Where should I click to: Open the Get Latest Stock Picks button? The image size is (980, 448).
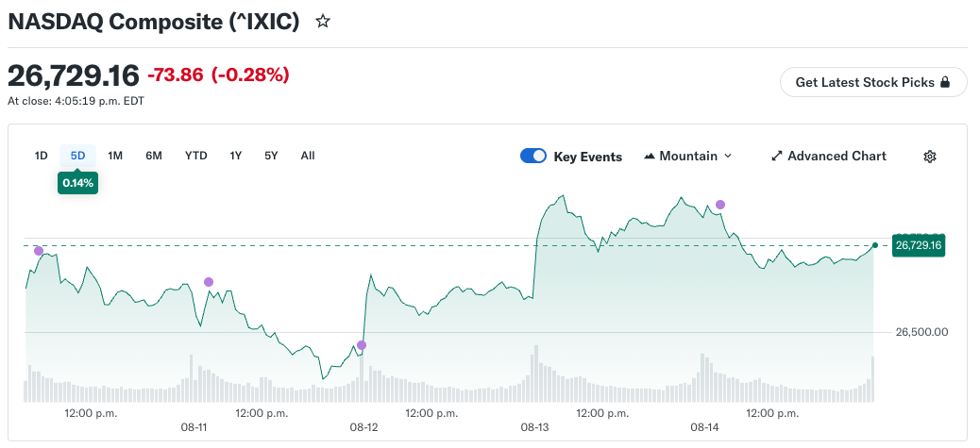[873, 82]
